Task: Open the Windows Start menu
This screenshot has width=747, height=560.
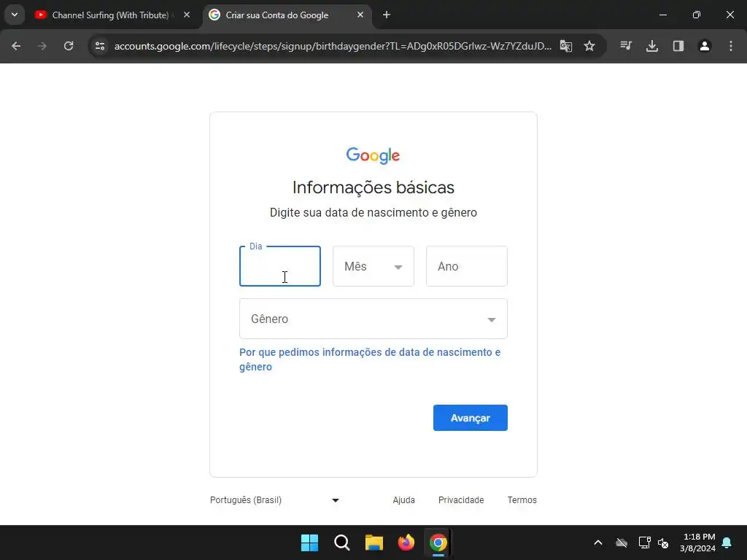Action: pyautogui.click(x=309, y=542)
